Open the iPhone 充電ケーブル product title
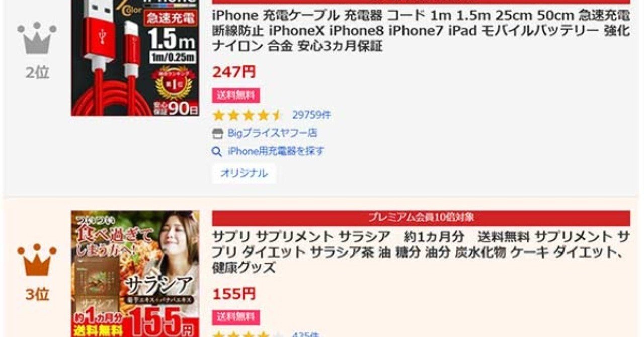The height and width of the screenshot is (337, 644). pos(421,31)
